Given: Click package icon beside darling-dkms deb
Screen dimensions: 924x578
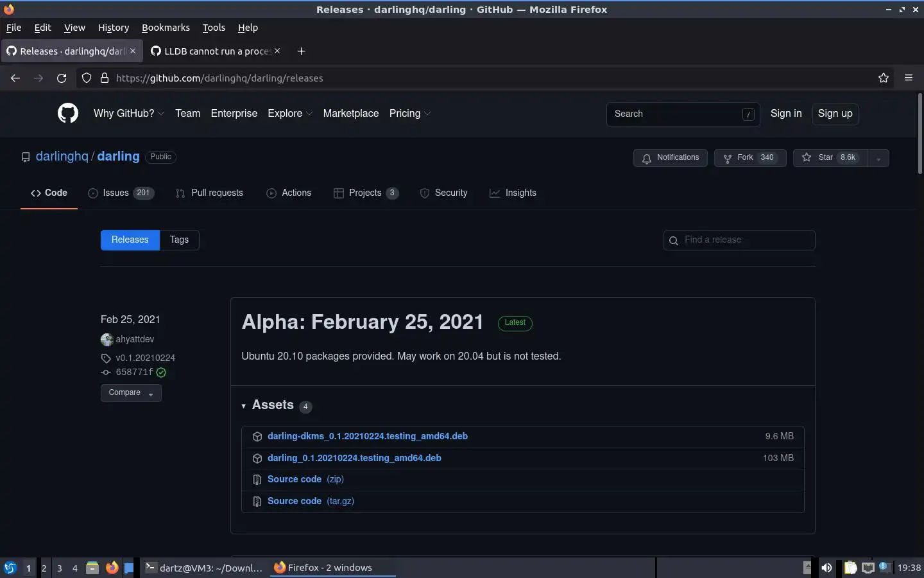Looking at the screenshot, I should coord(257,437).
